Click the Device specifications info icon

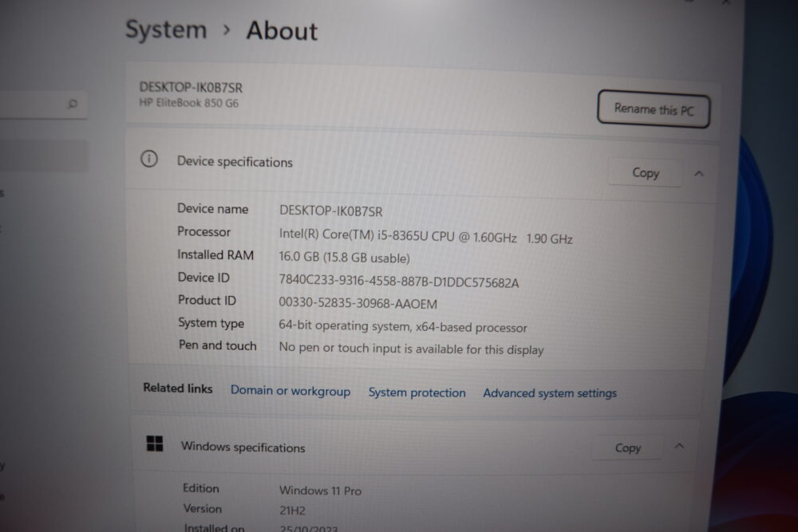click(149, 160)
